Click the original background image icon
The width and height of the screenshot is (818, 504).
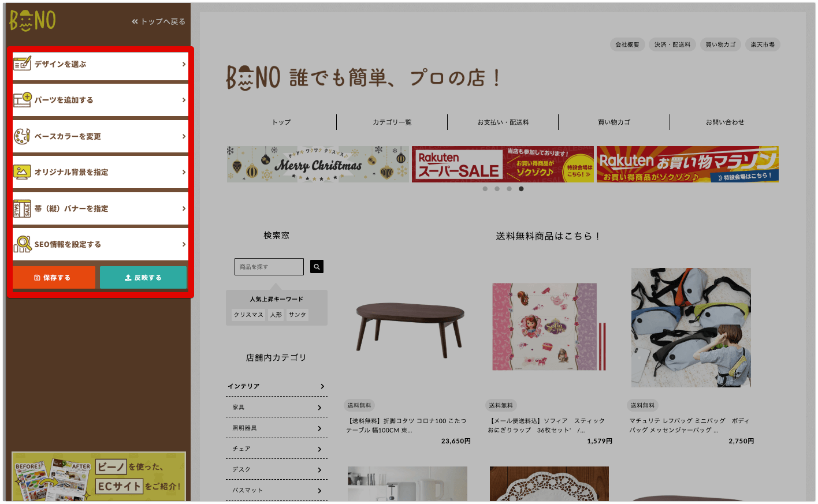[22, 172]
